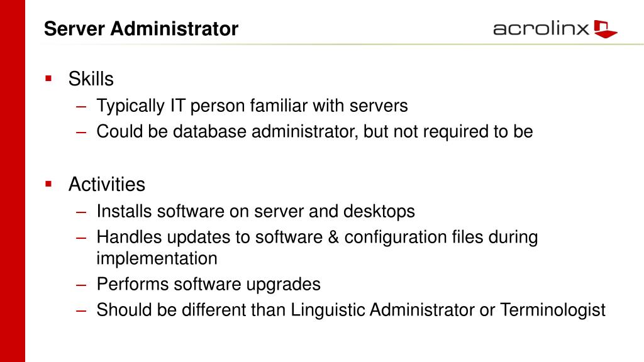Click the dash before "Performs software upgrades"
Screen dimensions: 644x362
pos(80,285)
